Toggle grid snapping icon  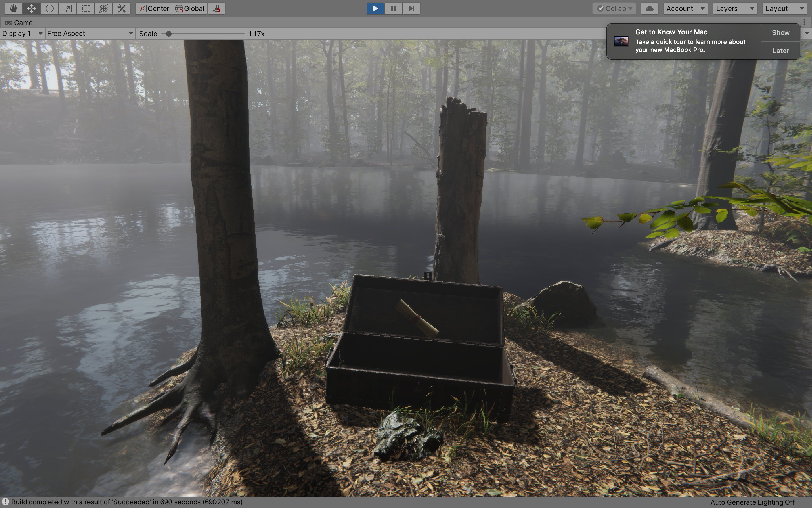tap(217, 8)
